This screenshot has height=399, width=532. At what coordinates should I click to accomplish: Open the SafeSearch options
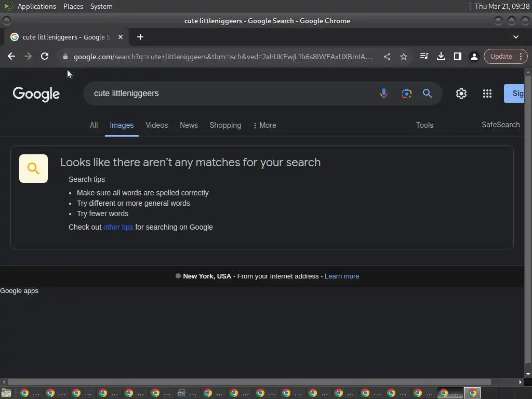[501, 125]
